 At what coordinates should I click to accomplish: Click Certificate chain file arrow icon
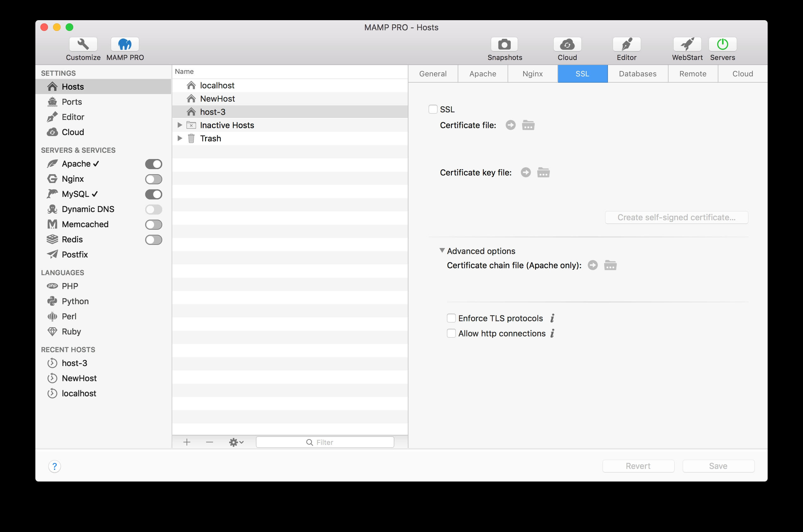point(592,265)
